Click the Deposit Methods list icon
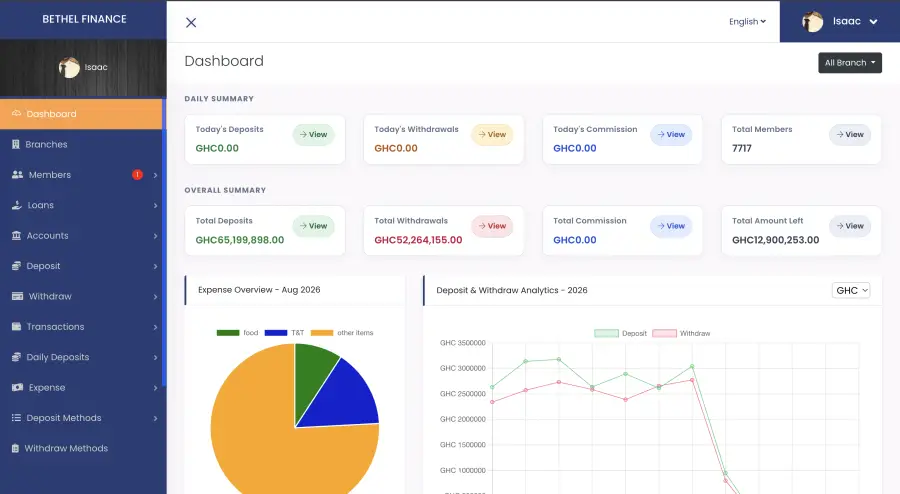Screen dimensions: 900x494 coord(16,418)
